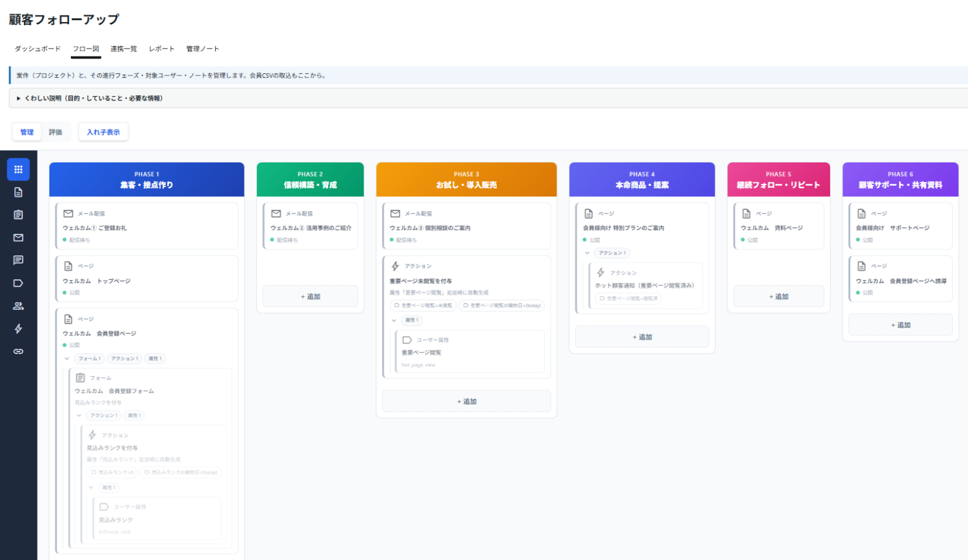Viewport: 968px width, 560px height.
Task: Select the lightning action icon in the sidebar
Action: 18,329
